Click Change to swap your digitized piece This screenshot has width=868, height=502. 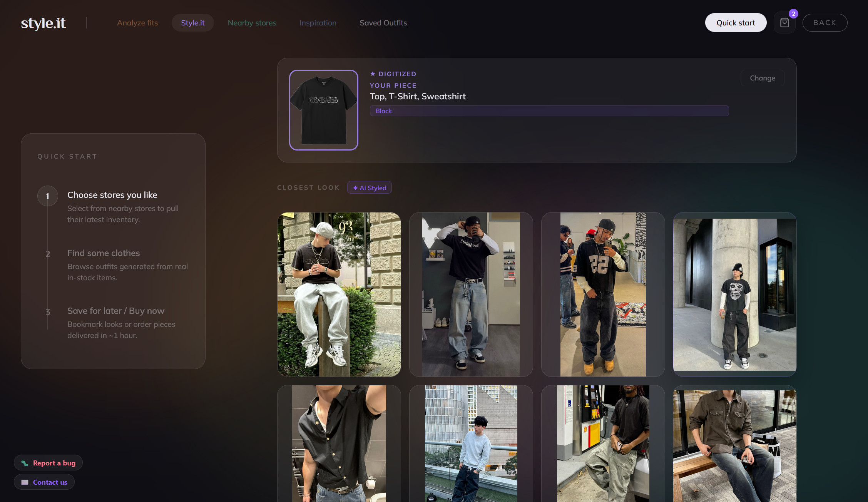click(762, 78)
